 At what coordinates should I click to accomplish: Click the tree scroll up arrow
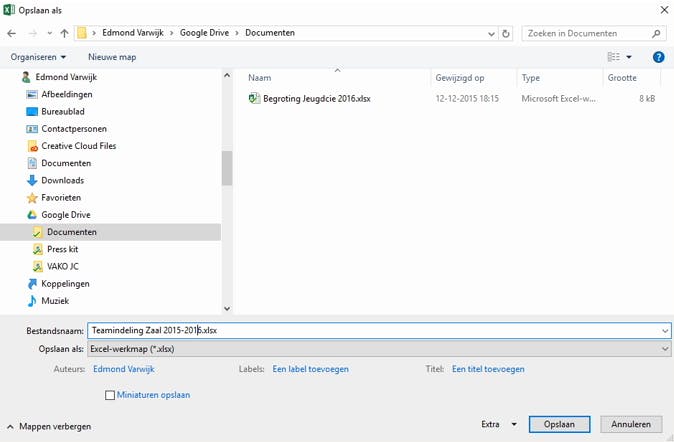227,75
